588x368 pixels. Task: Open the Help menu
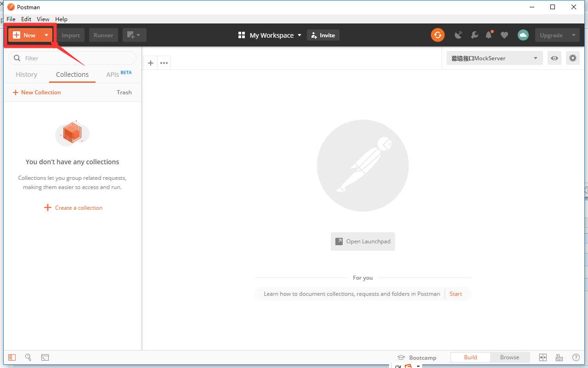click(x=61, y=19)
